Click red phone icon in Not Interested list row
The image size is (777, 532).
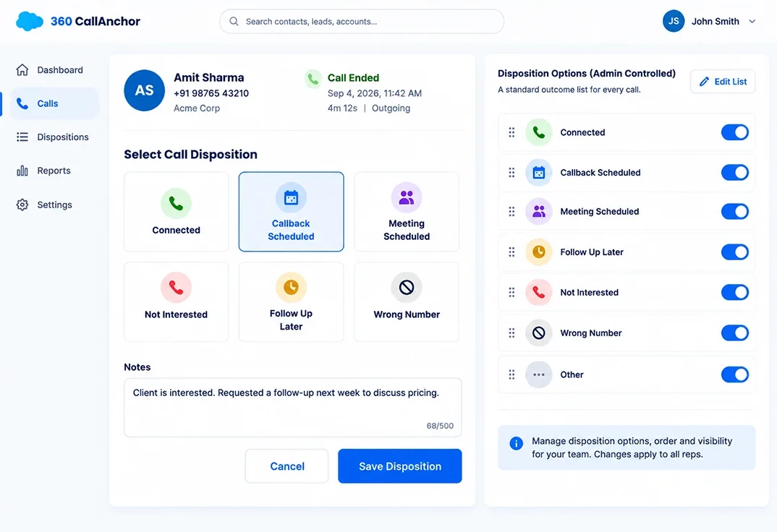coord(539,292)
